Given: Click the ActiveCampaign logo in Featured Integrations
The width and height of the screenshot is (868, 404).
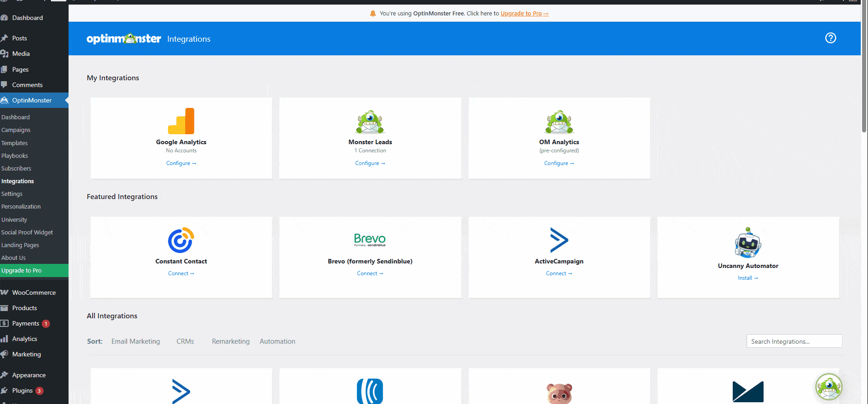Looking at the screenshot, I should pos(559,240).
